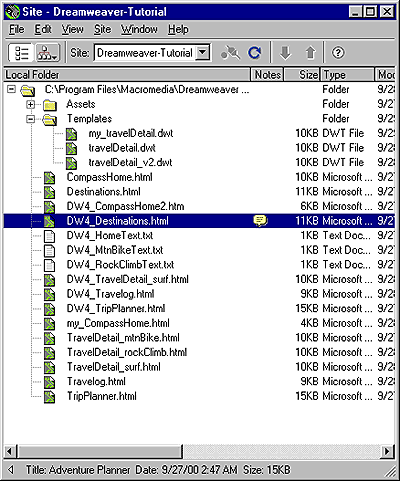
Task: Click my_CompassHome.html file icon
Action: click(49, 324)
